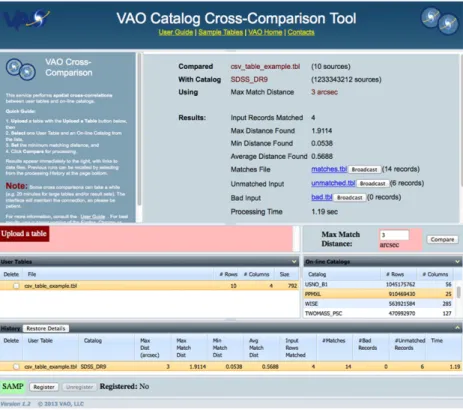
Task: Click the 3 arcsec max match distance value
Action: pos(324,92)
